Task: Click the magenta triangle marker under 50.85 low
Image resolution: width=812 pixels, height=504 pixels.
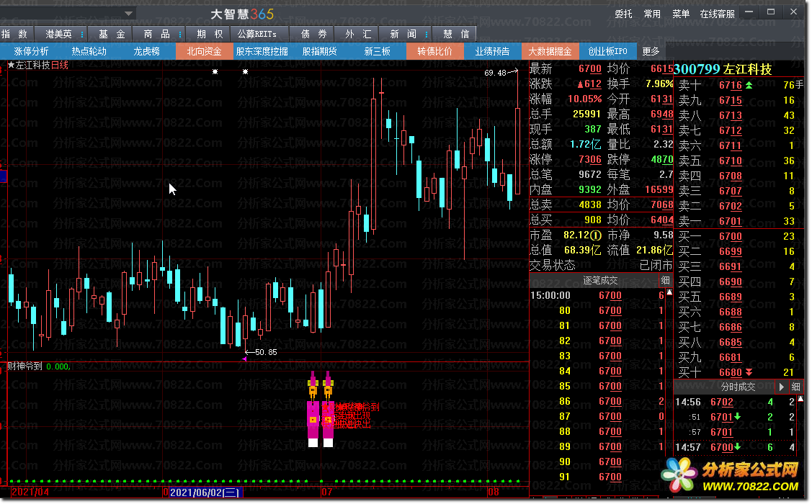Action: pyautogui.click(x=244, y=359)
